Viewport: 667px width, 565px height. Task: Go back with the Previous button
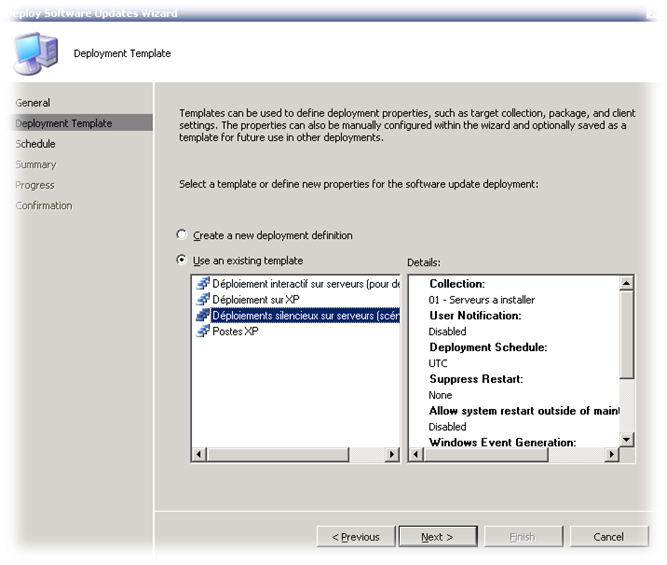[355, 537]
